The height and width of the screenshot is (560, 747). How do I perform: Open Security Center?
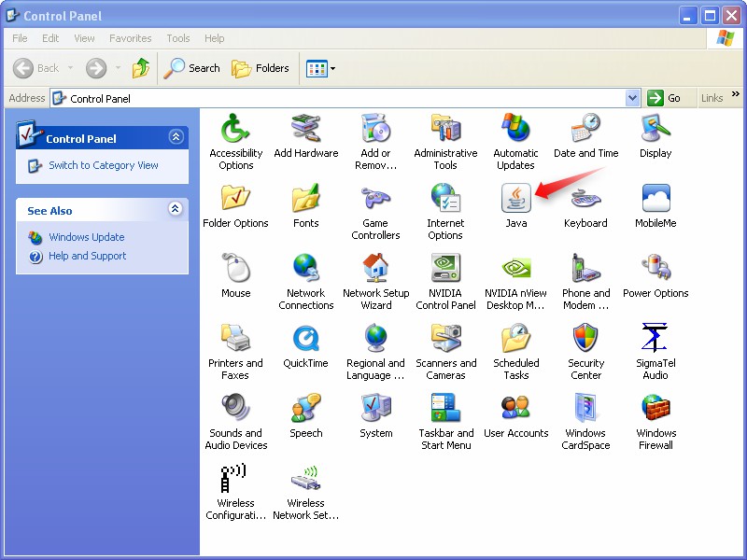585,339
